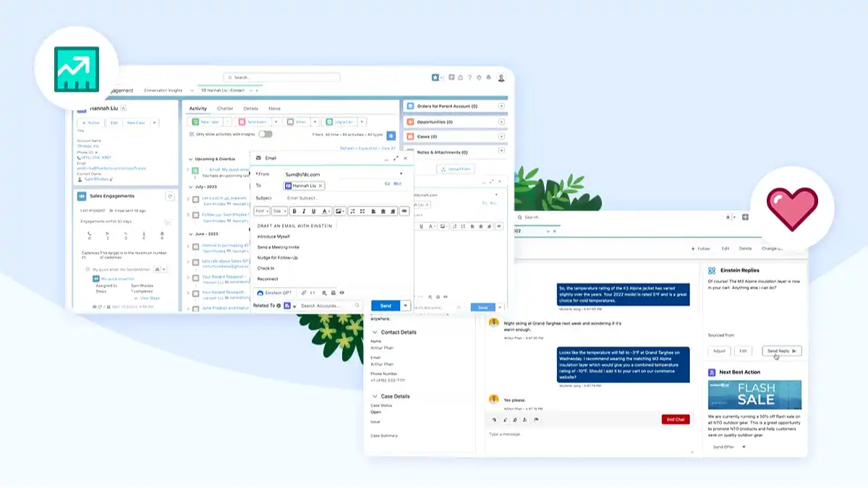Apply italic in front email composer
The image size is (868, 488).
pos(304,211)
